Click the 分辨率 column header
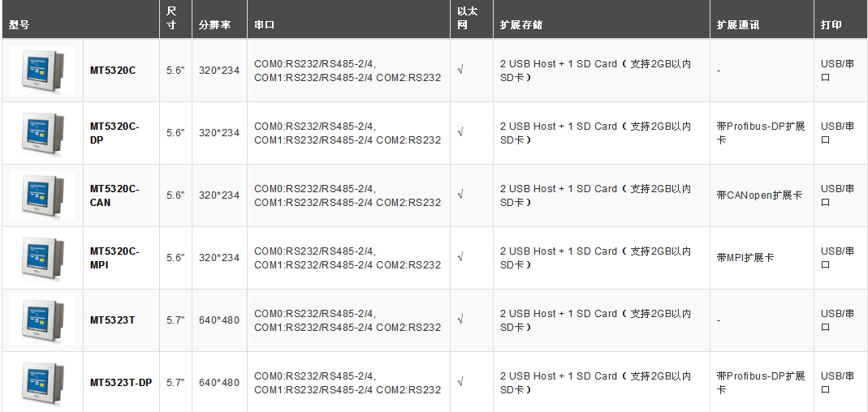868x412 pixels. point(214,25)
